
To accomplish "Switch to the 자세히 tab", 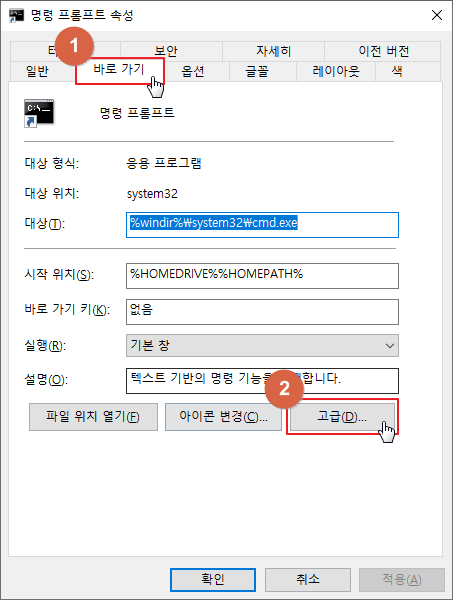I will click(274, 51).
